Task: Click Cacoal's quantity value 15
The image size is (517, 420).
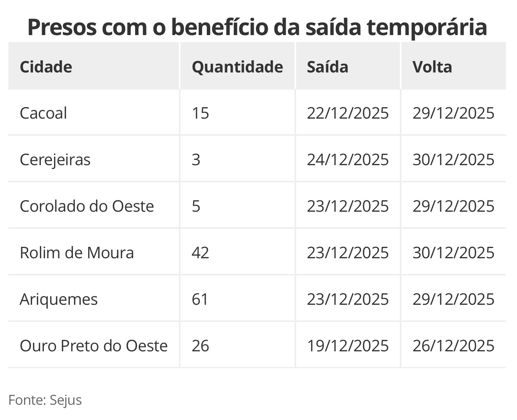Action: coord(200,113)
